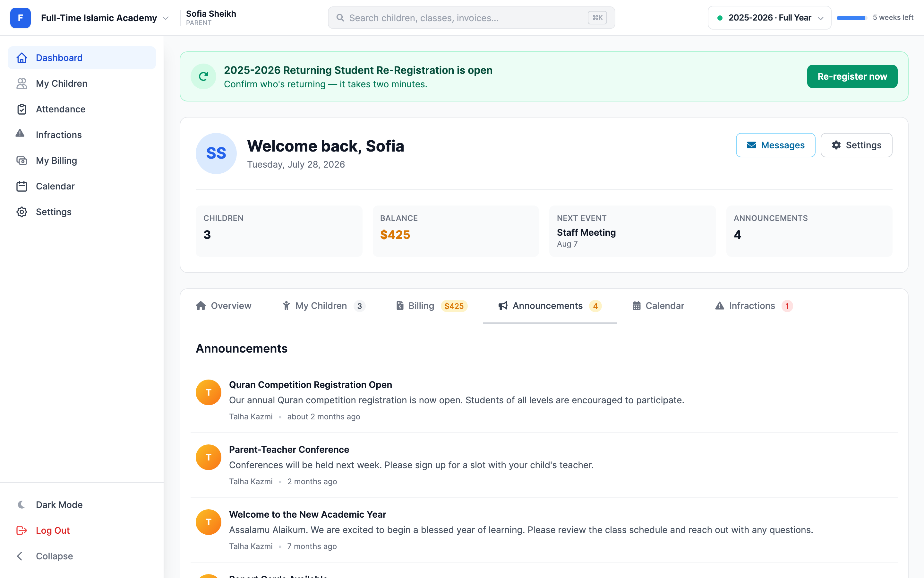Screen dimensions: 924x578
Task: Click the green term status dot
Action: (x=720, y=18)
